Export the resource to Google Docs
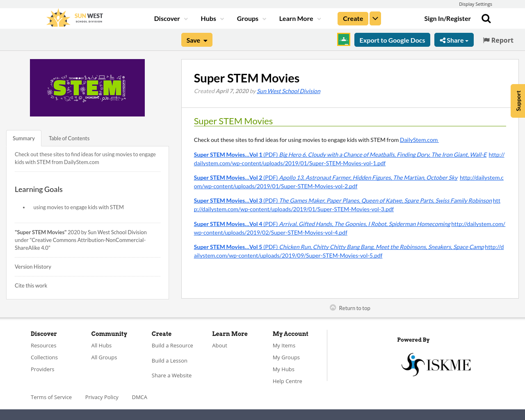The width and height of the screenshot is (525, 420). 392,40
